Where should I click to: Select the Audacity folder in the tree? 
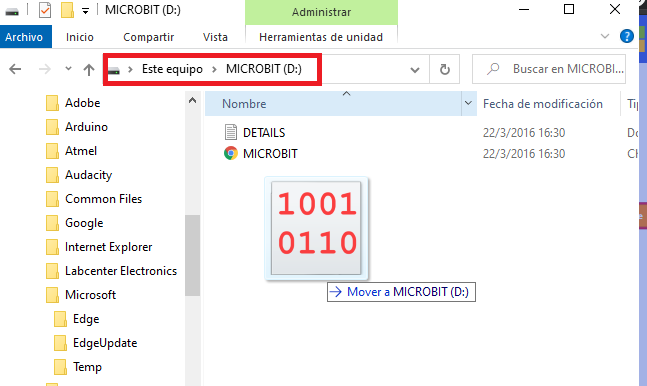point(88,175)
